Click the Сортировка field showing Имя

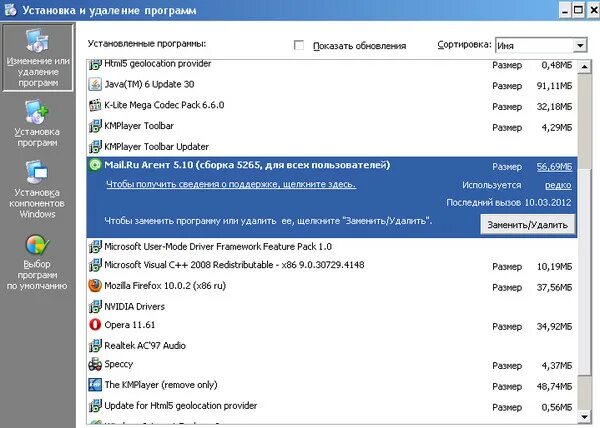pyautogui.click(x=541, y=46)
